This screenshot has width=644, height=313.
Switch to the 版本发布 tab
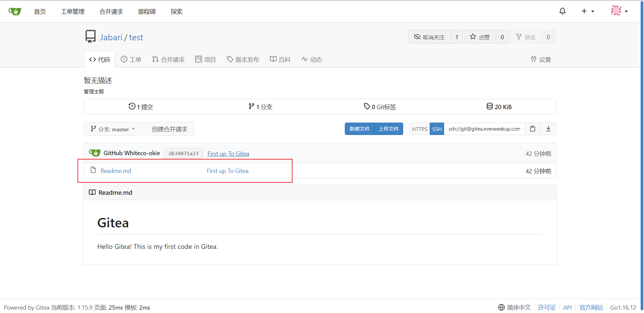(x=243, y=59)
